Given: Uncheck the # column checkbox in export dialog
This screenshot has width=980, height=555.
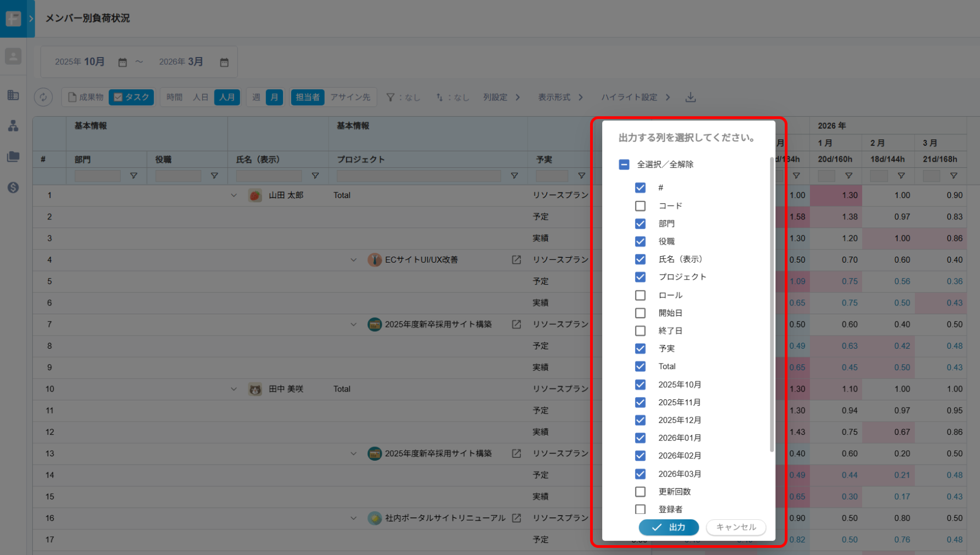Looking at the screenshot, I should click(640, 188).
